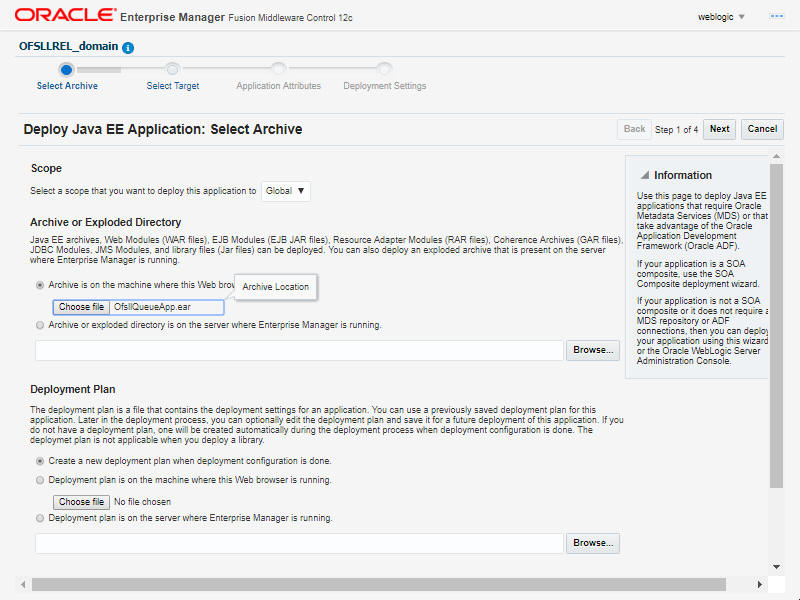The image size is (800, 600).
Task: Focus the archive server path input field
Action: click(x=299, y=351)
